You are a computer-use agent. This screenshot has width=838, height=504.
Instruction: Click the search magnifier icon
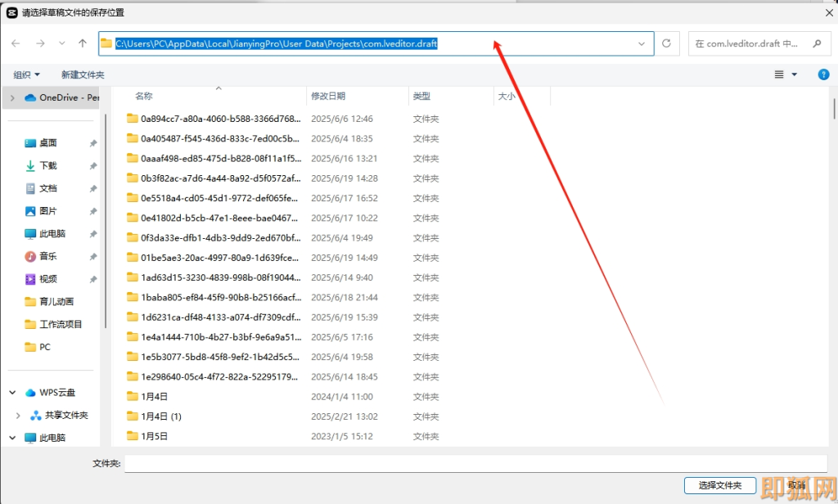[817, 44]
